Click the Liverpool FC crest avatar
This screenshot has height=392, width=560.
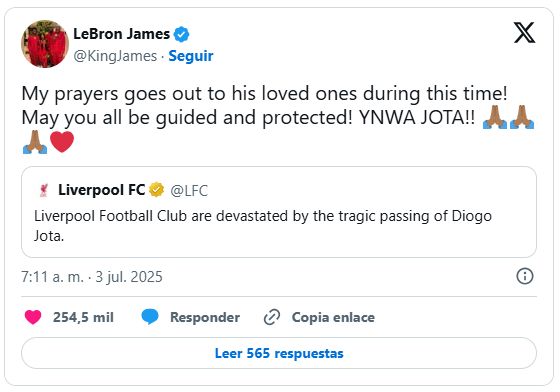coord(44,190)
